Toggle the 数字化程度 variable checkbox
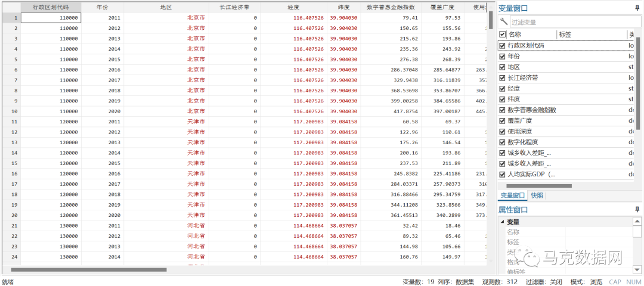Screen dimensions: 644x286 click(502, 142)
